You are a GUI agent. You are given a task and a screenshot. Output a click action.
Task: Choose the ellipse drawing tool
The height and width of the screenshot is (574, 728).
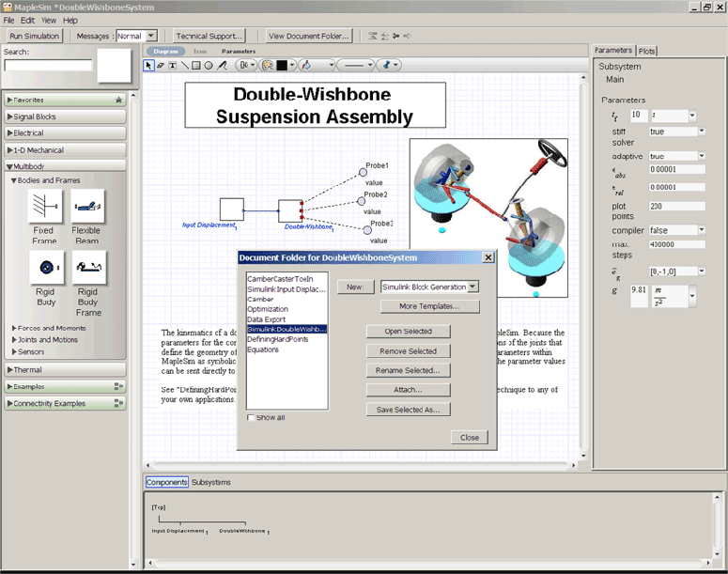coord(209,66)
